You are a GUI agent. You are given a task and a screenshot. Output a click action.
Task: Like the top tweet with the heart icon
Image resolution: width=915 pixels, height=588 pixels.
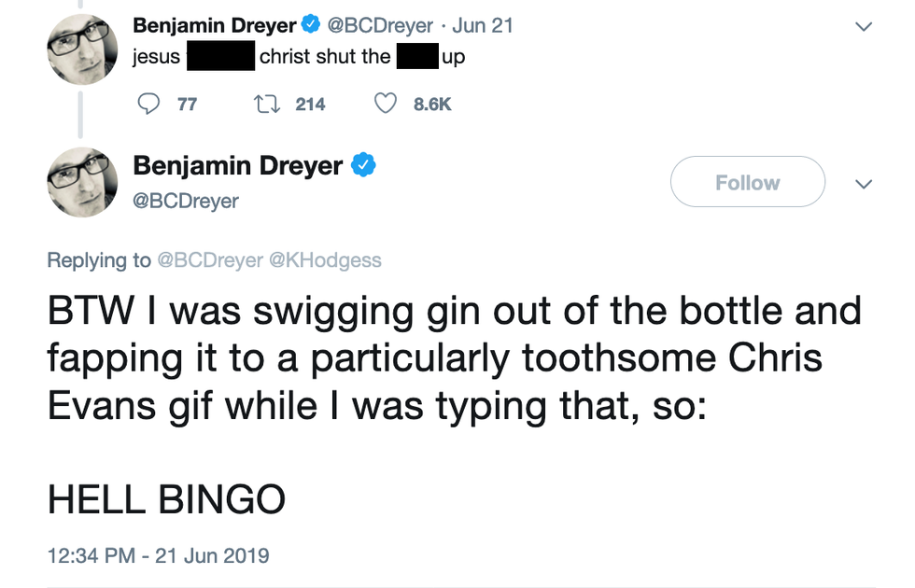tap(385, 104)
